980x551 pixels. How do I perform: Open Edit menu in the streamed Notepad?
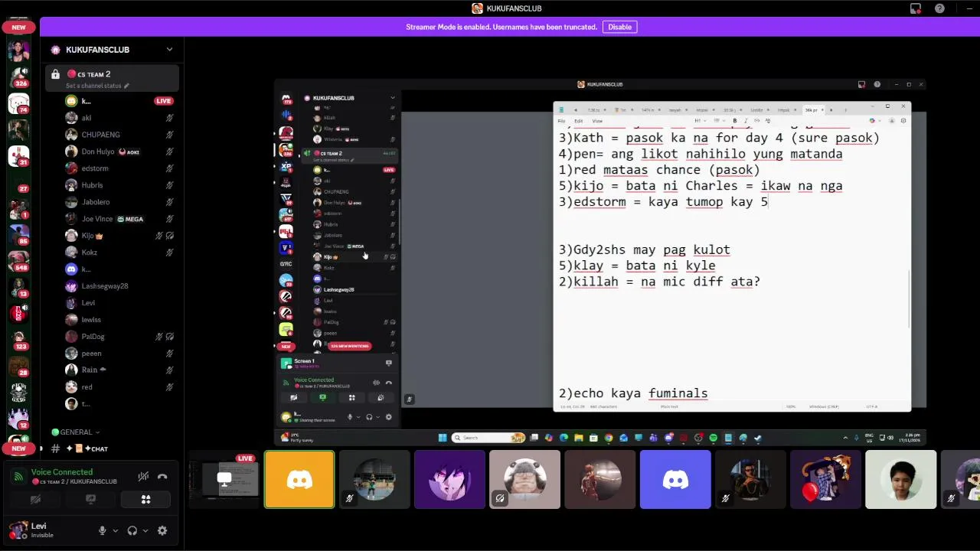click(579, 121)
